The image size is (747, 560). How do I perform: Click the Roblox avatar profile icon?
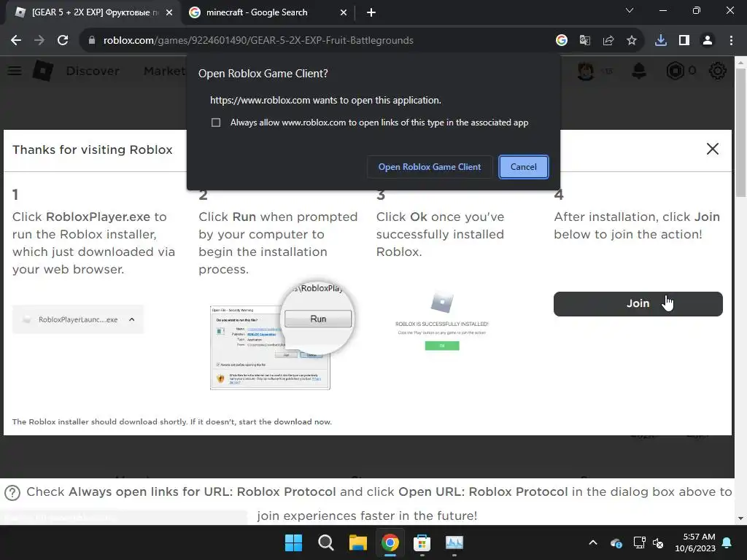(x=586, y=71)
